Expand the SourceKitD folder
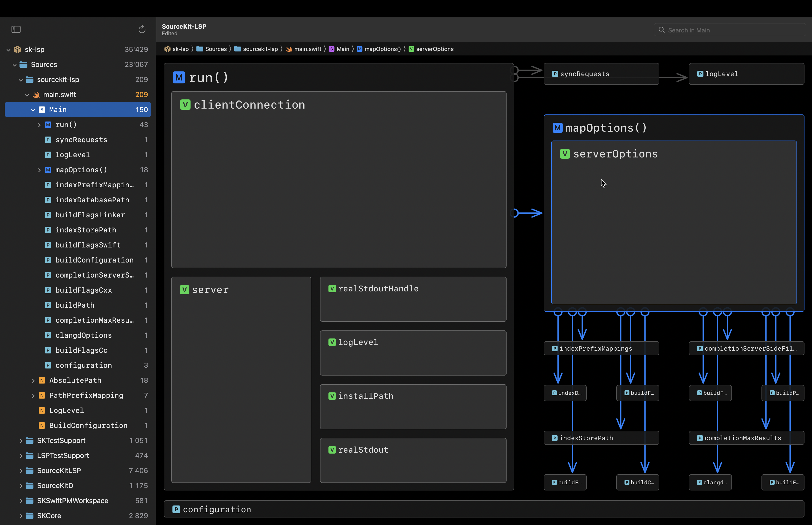This screenshot has width=812, height=525. click(21, 486)
